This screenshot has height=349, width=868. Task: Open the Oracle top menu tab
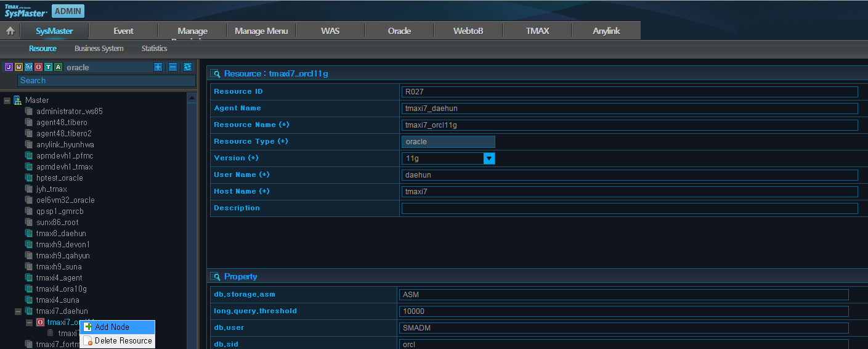[x=399, y=31]
